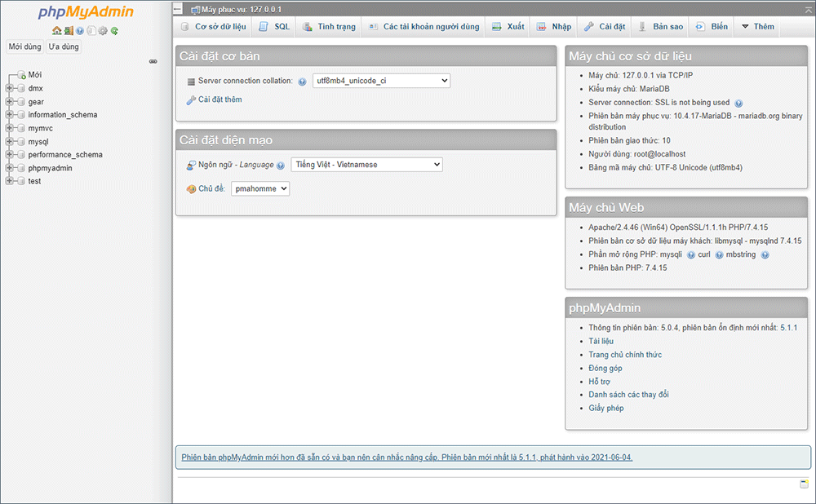Image resolution: width=816 pixels, height=504 pixels.
Task: Open the gear database in the tree
Action: pyautogui.click(x=36, y=102)
